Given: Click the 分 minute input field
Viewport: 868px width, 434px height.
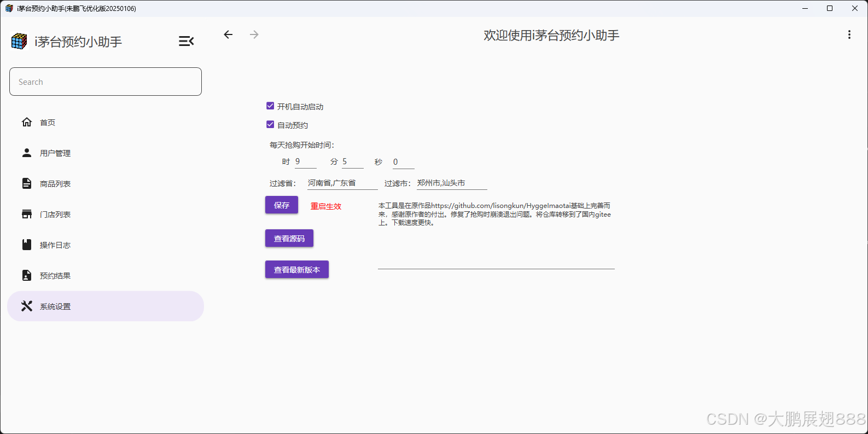Looking at the screenshot, I should tap(353, 161).
